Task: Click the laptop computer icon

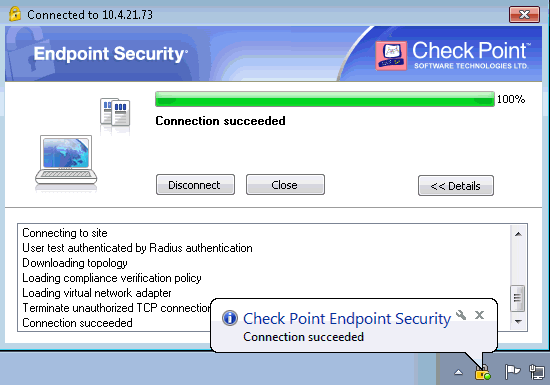Action: (x=66, y=161)
